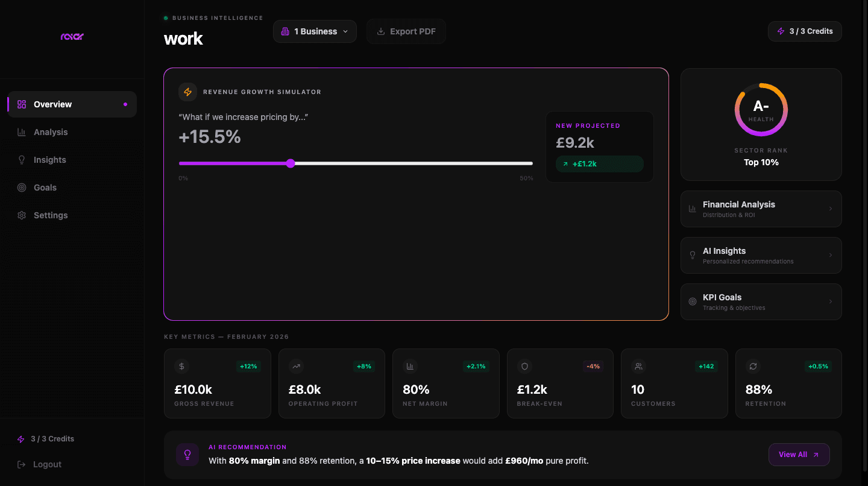This screenshot has height=486, width=868.
Task: Click the View All button
Action: click(x=799, y=454)
